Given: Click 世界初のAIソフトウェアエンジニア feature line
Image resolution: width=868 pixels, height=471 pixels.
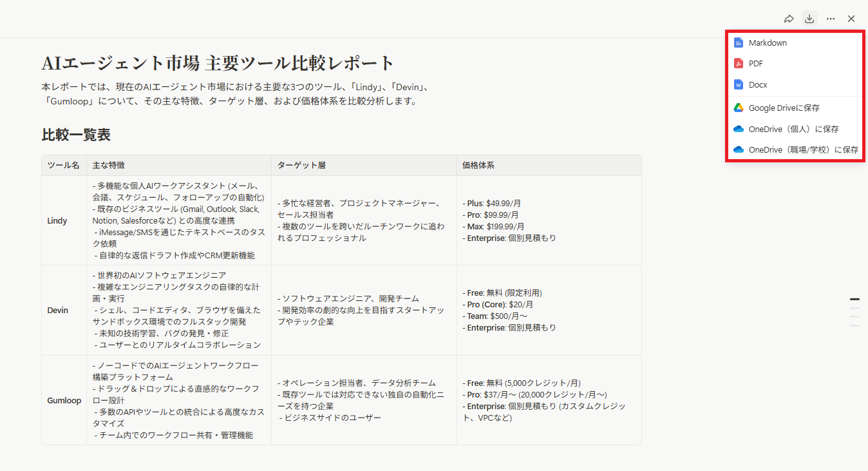Looking at the screenshot, I should pos(159,276).
